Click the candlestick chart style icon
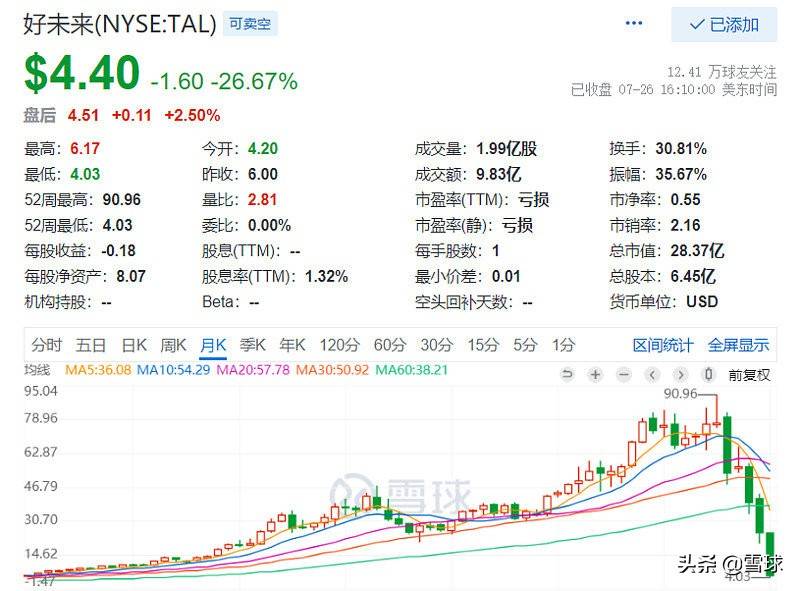 (709, 375)
